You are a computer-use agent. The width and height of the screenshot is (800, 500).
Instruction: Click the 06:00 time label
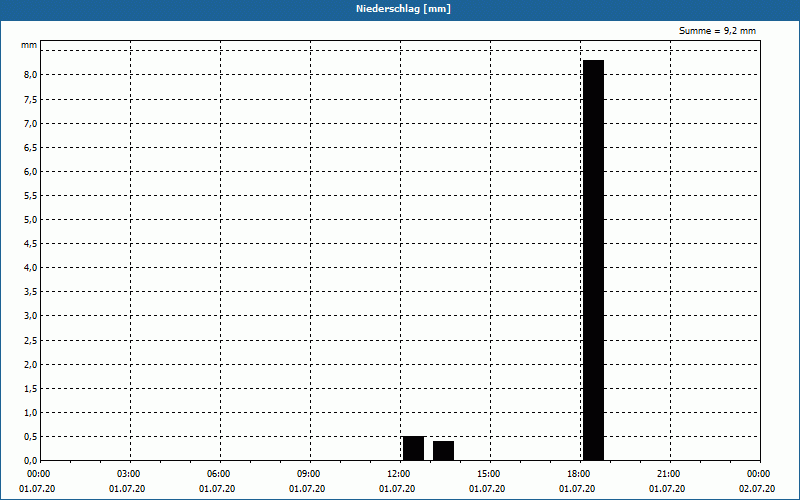[219, 474]
